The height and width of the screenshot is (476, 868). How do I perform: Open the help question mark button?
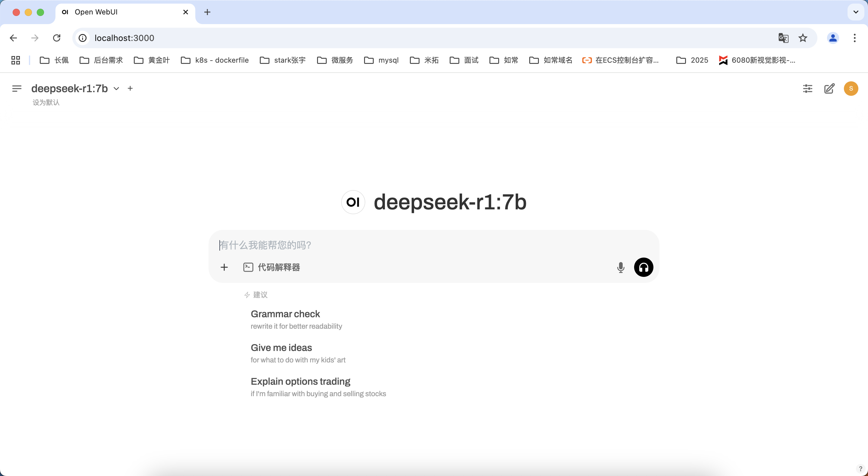tap(860, 468)
